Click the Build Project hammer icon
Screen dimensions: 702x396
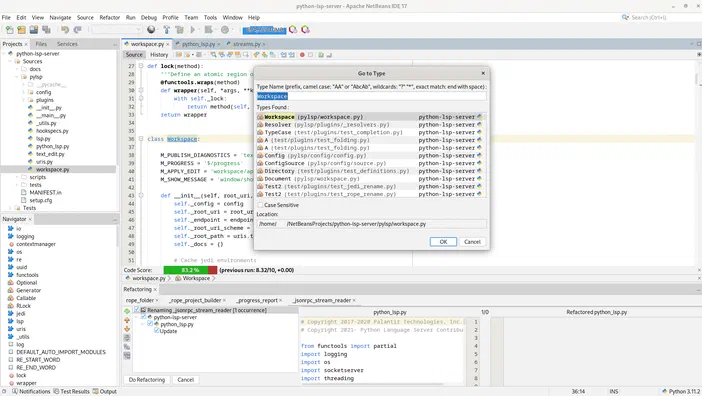click(x=167, y=30)
